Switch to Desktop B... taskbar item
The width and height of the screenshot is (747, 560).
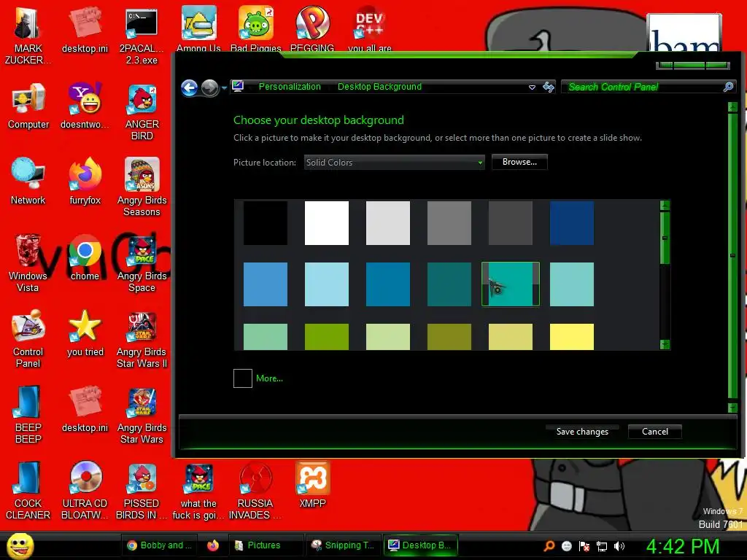point(421,545)
